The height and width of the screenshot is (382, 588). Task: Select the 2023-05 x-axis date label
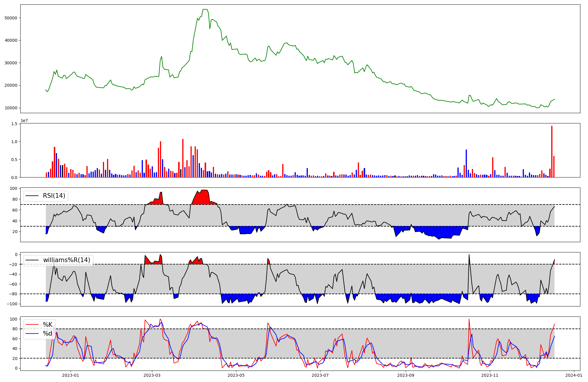pos(236,375)
